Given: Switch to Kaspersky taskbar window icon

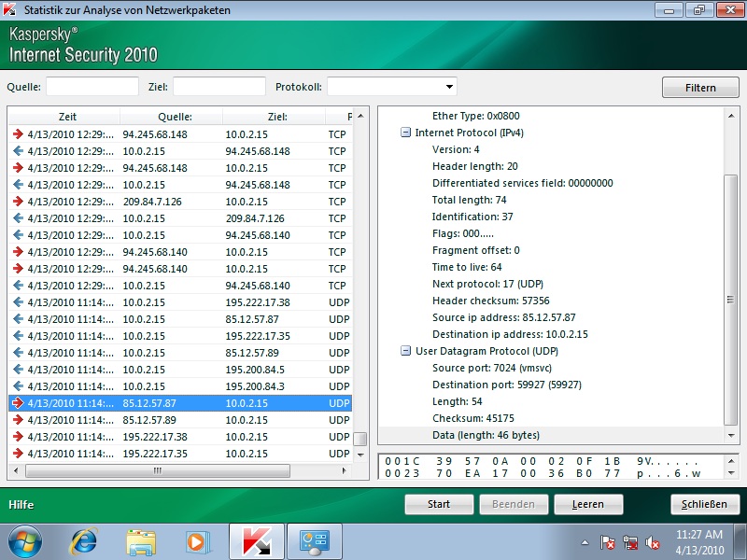Looking at the screenshot, I should [x=257, y=542].
